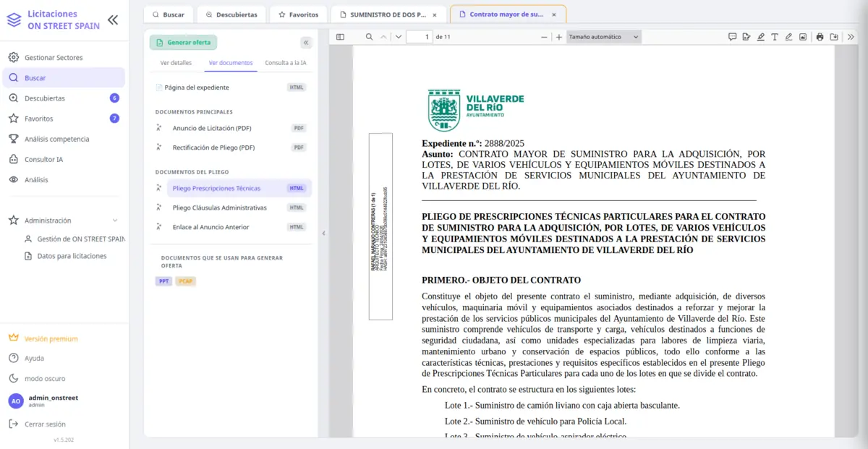Screen dimensions: 868x449
Task: Switch to Ver documentos tab
Action: coord(231,63)
